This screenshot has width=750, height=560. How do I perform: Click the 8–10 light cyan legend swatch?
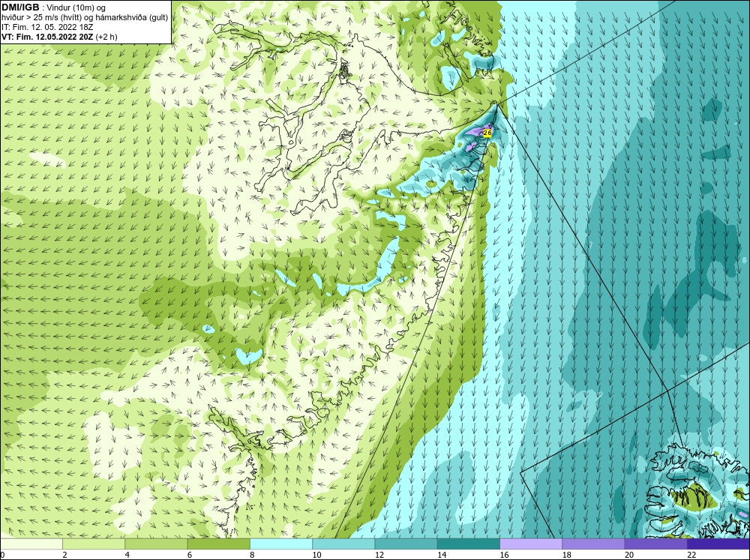point(281,544)
